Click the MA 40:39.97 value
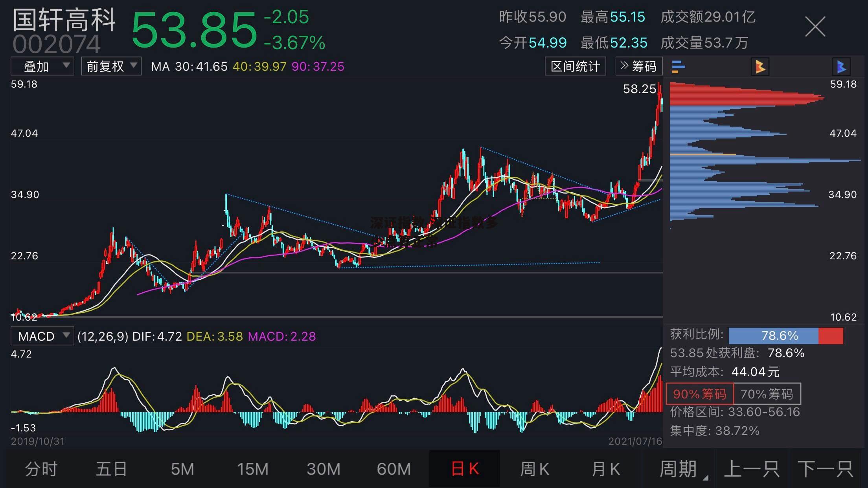This screenshot has width=868, height=488. tap(259, 66)
